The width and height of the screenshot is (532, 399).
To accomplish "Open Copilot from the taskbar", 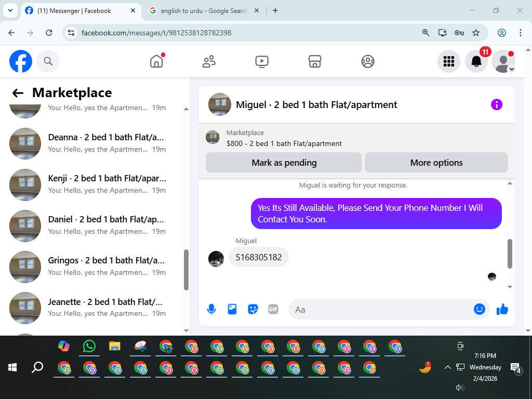I will (64, 347).
